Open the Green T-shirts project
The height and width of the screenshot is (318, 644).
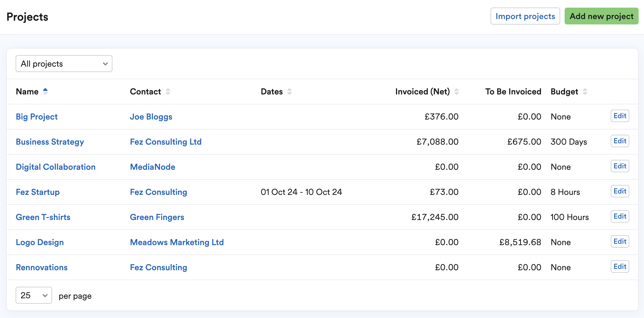click(x=43, y=217)
